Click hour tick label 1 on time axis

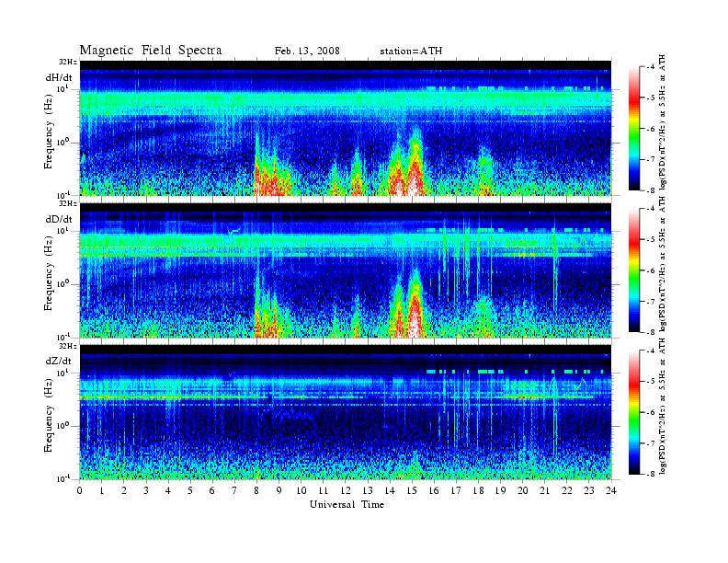click(x=102, y=490)
